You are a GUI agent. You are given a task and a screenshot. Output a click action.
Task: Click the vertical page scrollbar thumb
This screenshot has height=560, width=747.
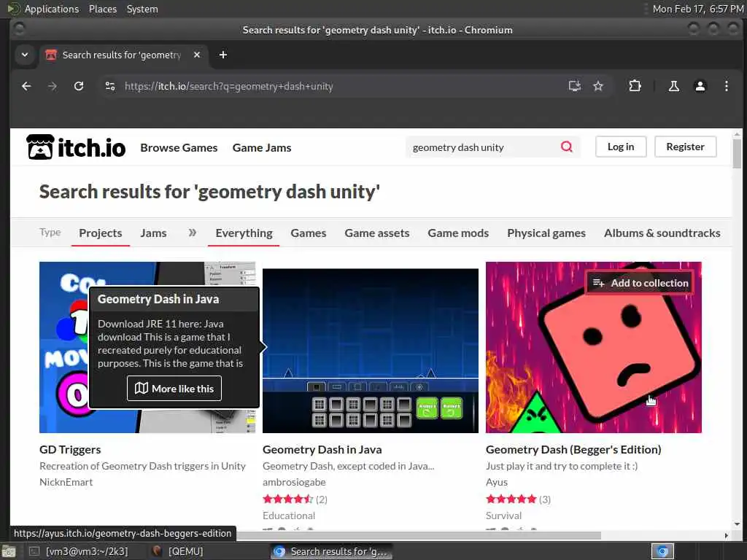coord(737,153)
